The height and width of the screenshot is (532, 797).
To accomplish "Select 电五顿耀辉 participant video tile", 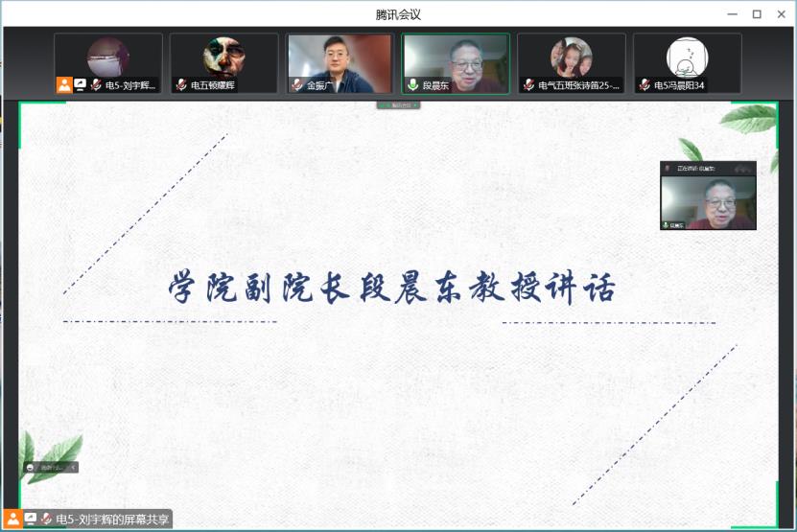I will tap(223, 58).
